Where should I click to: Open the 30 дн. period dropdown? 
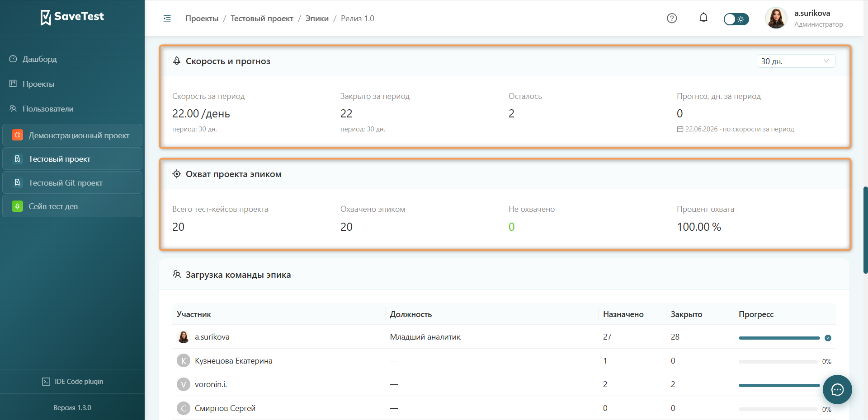(x=796, y=61)
